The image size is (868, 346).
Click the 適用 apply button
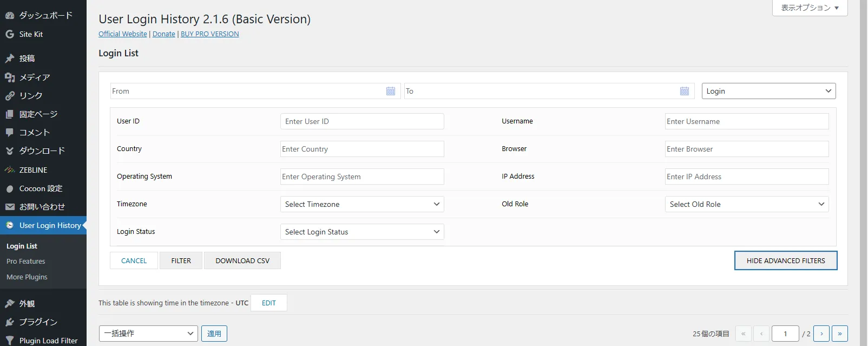[214, 334]
